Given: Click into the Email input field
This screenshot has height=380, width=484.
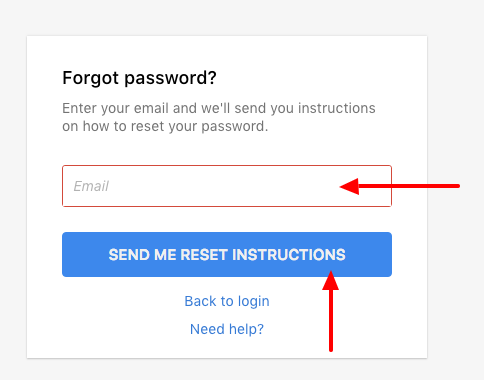Looking at the screenshot, I should point(227,186).
